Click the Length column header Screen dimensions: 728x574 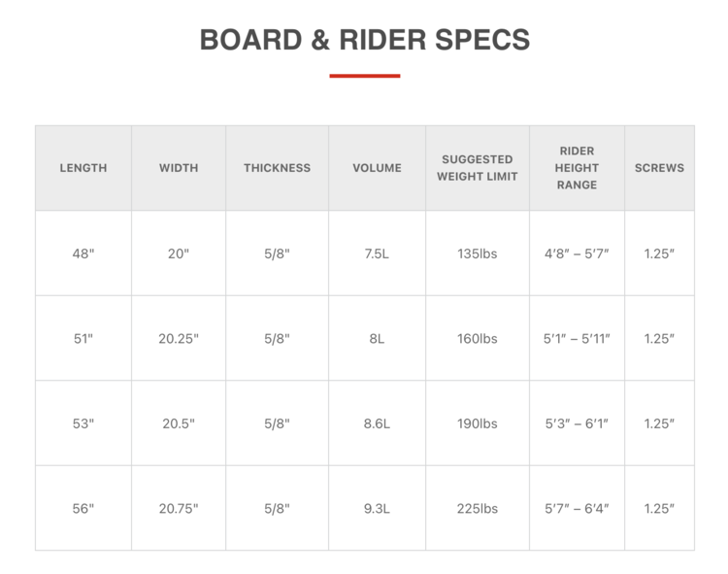pyautogui.click(x=83, y=168)
